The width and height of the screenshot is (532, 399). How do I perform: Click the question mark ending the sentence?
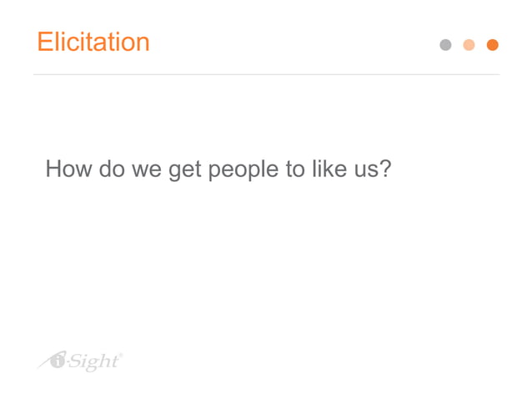[386, 168]
